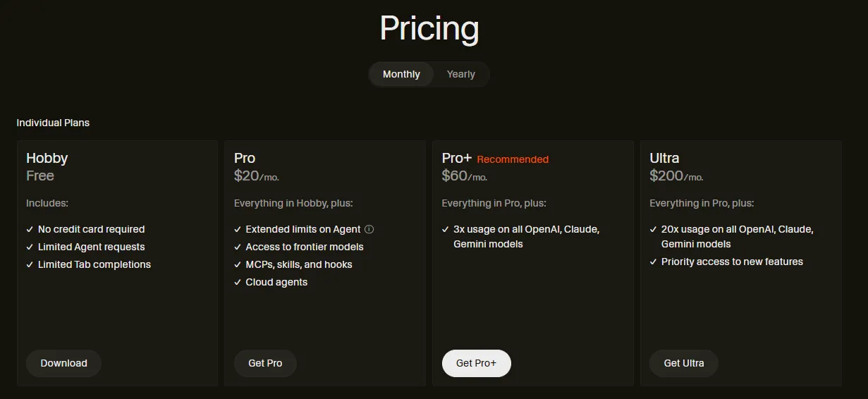The height and width of the screenshot is (399, 868).
Task: Click checkmark beside Priority access to new features
Action: [653, 262]
